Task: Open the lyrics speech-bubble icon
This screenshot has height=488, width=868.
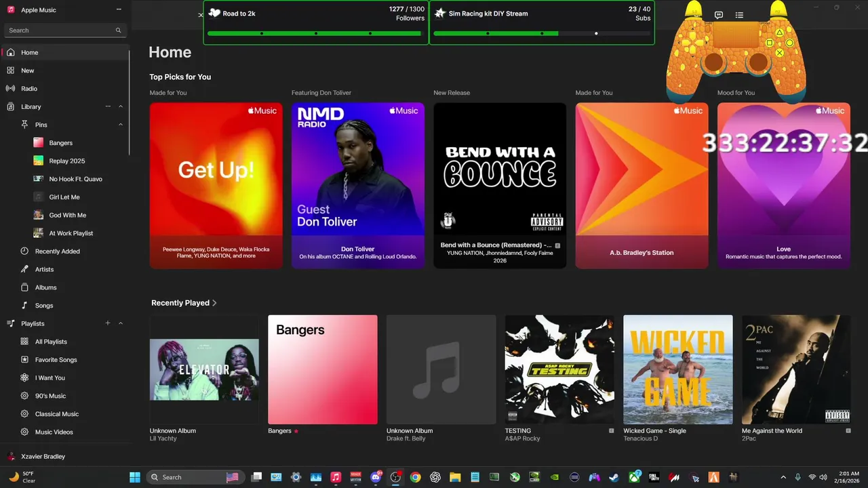Action: (x=719, y=15)
